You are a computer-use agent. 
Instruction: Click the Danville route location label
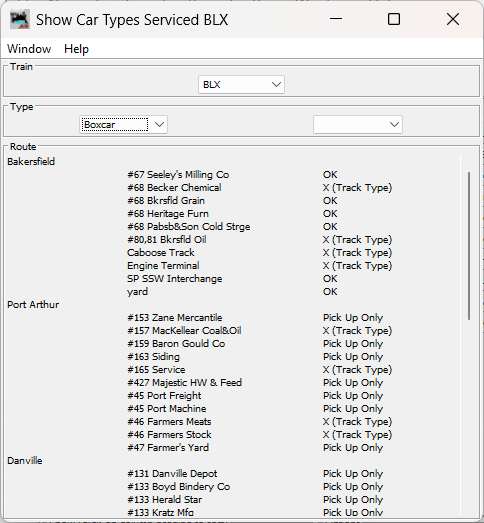[x=25, y=461]
